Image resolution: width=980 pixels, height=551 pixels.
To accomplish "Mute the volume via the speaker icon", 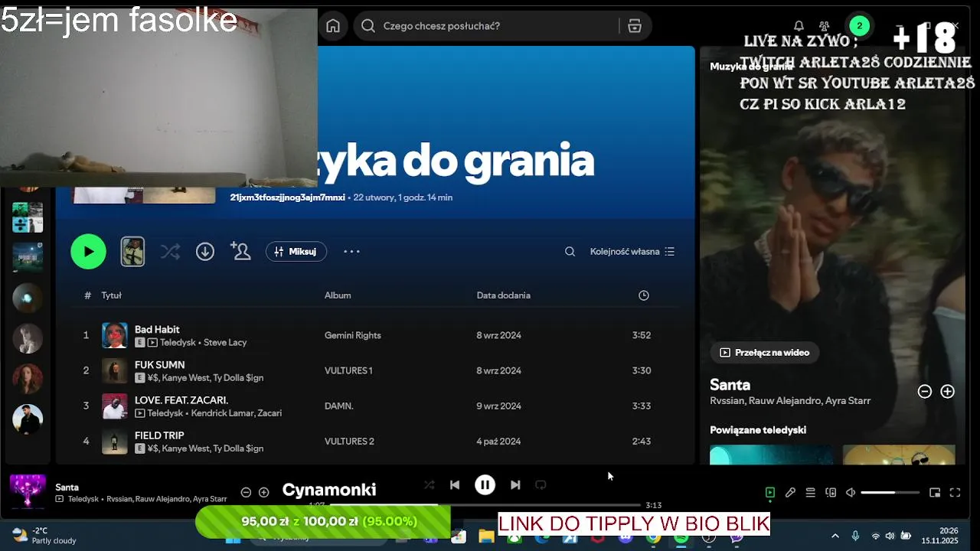I will pos(851,493).
